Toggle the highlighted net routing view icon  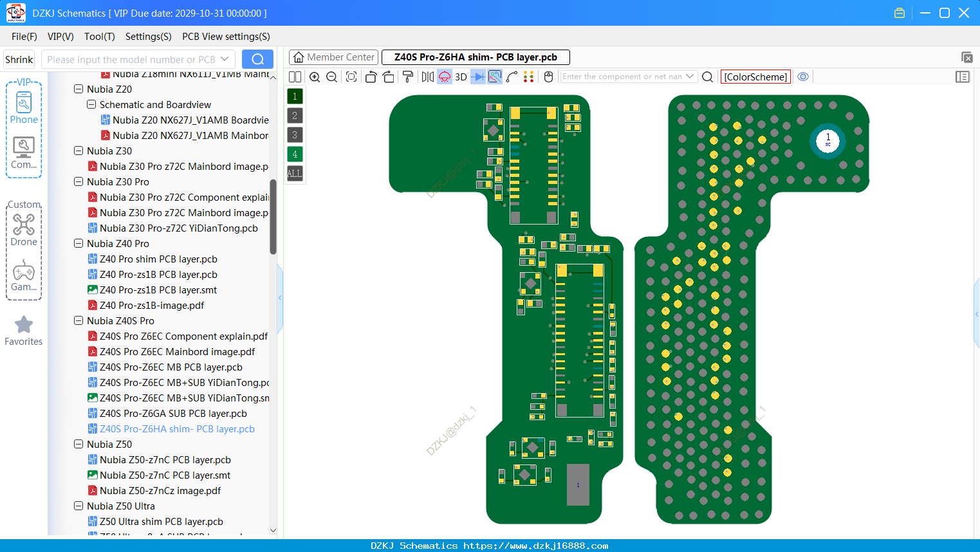(x=495, y=77)
